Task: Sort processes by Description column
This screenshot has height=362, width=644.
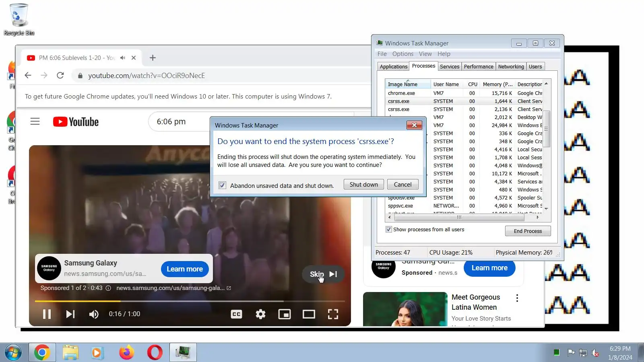Action: [x=530, y=84]
